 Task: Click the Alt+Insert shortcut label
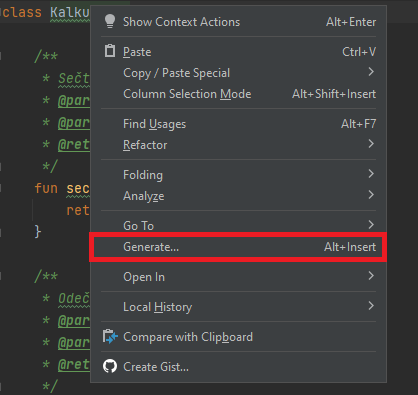tap(350, 247)
